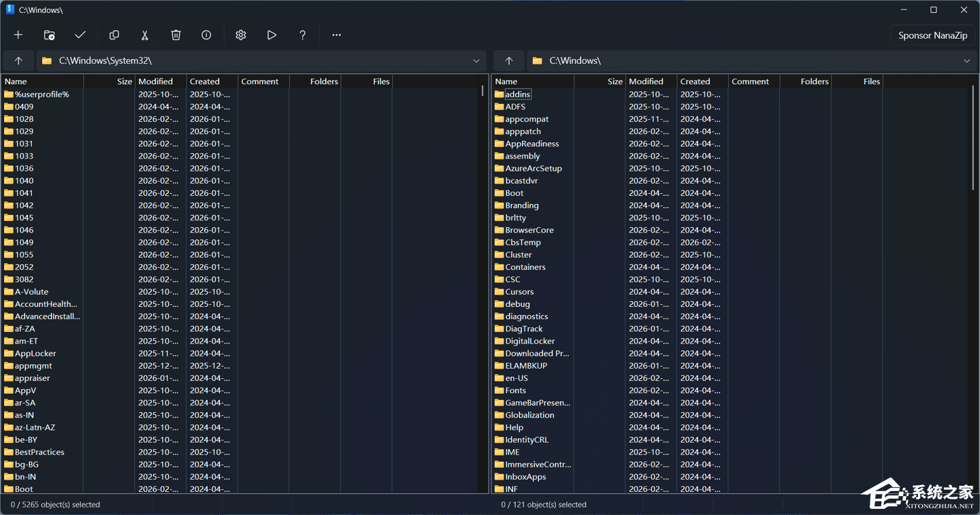
Task: Sort left panel by Name column
Action: 42,81
